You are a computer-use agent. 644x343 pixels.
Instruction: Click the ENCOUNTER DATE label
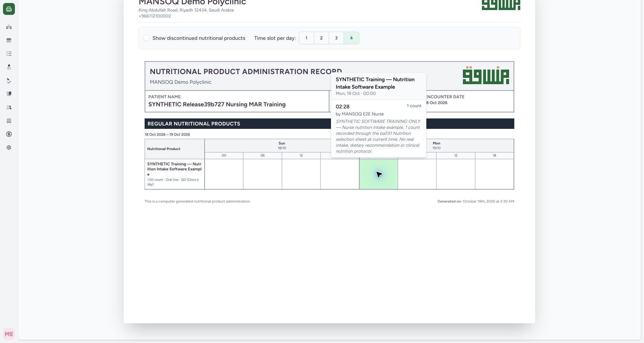[x=445, y=97]
